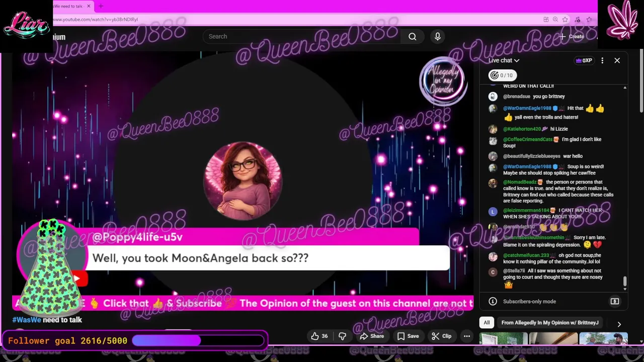Open the #WasWe hashtag link

tap(27, 320)
